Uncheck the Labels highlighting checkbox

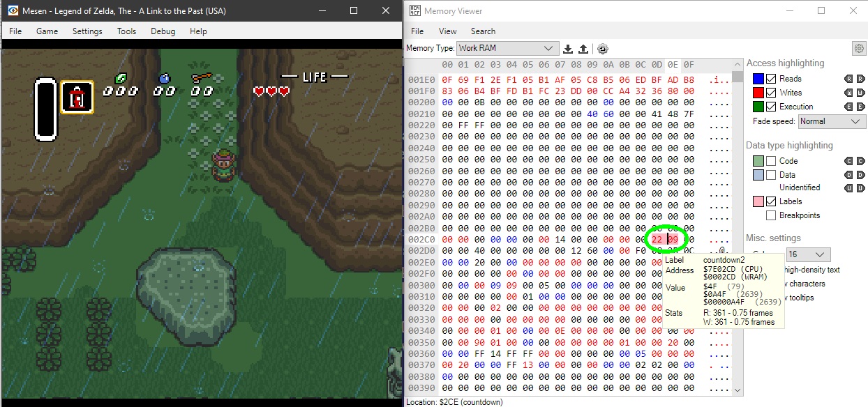tap(771, 201)
